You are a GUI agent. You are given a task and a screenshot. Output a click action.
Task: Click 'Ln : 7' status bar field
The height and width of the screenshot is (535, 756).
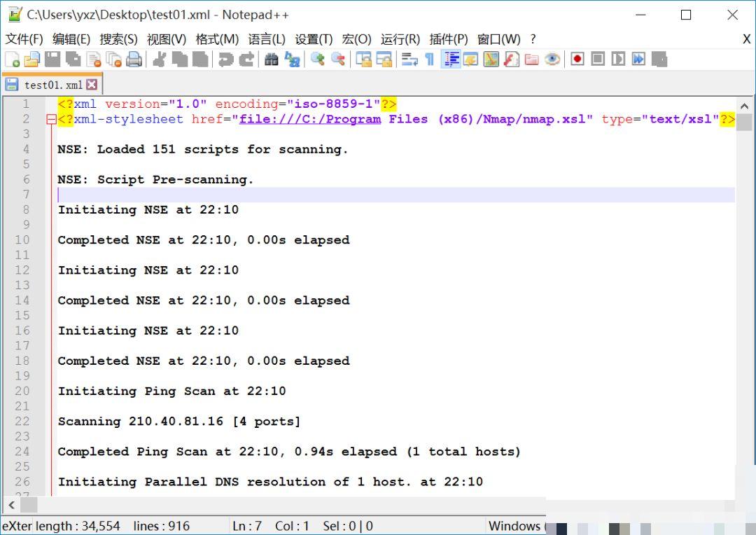247,526
